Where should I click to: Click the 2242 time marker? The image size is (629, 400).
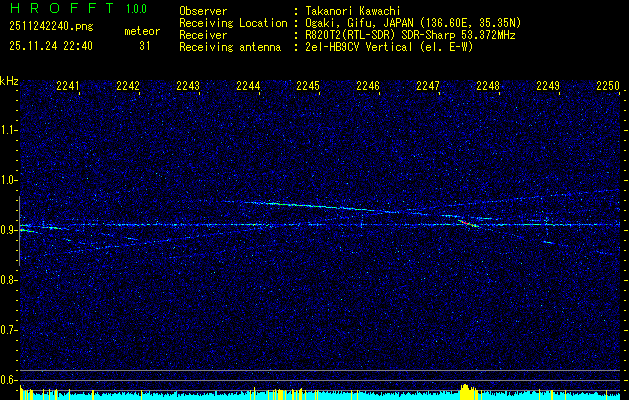(128, 85)
